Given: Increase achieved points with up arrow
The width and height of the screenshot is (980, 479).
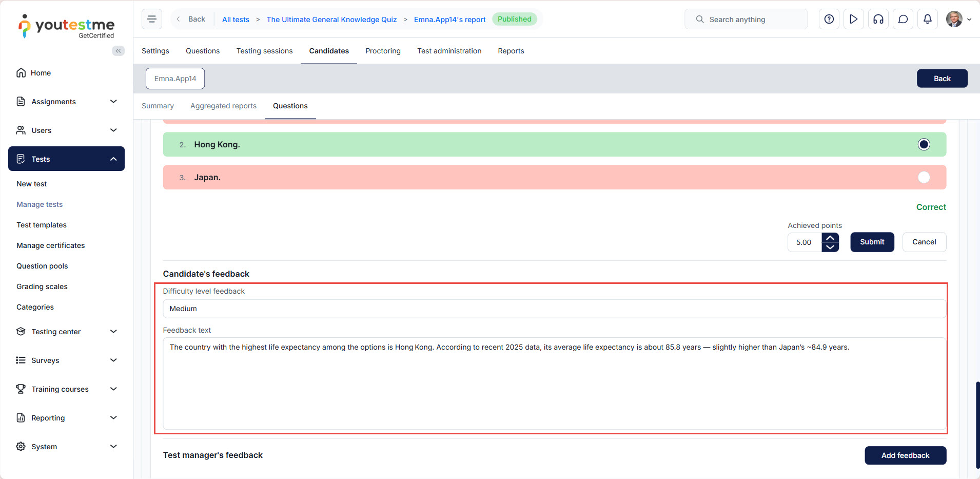Looking at the screenshot, I should point(830,238).
